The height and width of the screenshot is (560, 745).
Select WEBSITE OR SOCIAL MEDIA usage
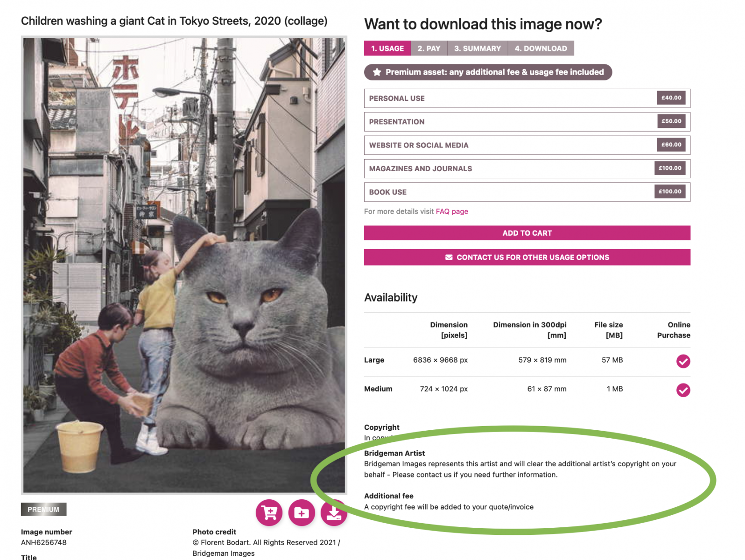point(527,145)
